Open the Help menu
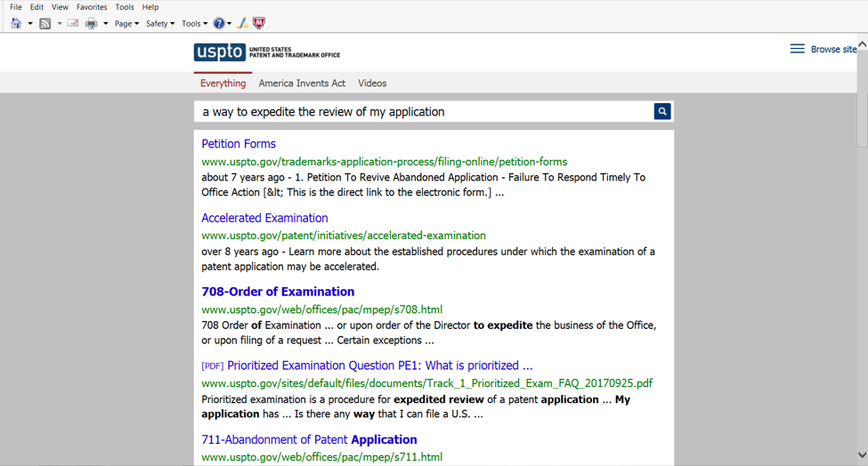The height and width of the screenshot is (466, 868). pyautogui.click(x=150, y=7)
